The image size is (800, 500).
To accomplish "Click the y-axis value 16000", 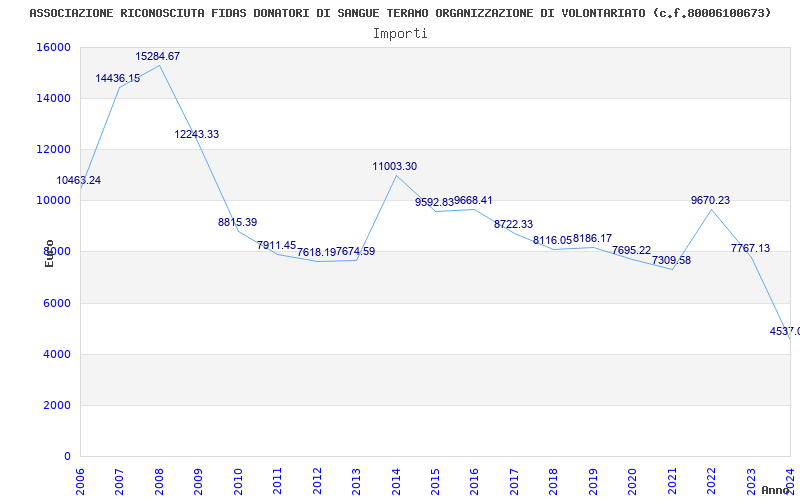I will point(54,47).
